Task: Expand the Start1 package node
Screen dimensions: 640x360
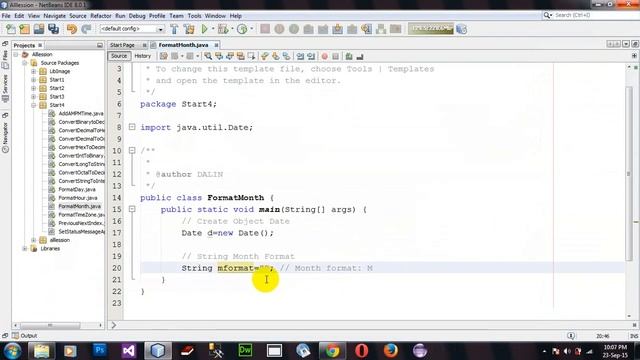Action: click(x=33, y=80)
